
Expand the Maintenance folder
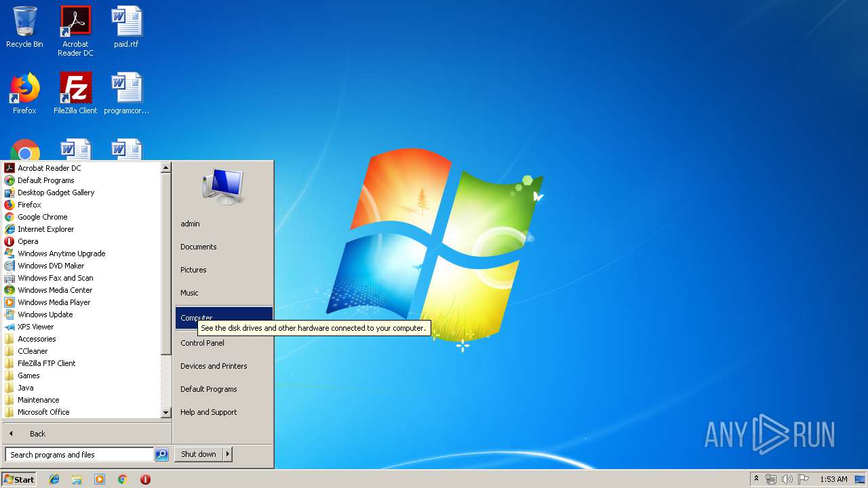point(38,400)
